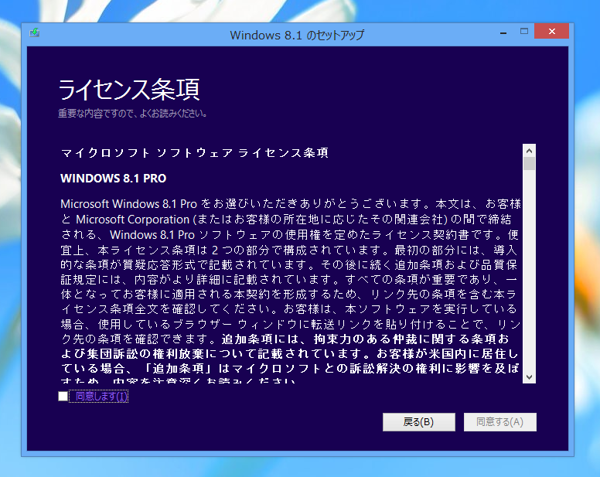
Task: Click the 同意します(I) label text
Action: pos(101,396)
